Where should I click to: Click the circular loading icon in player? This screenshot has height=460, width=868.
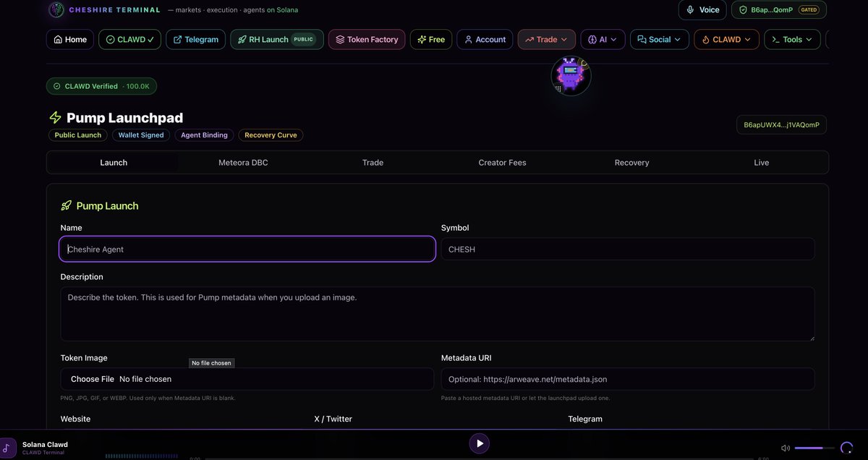tap(846, 448)
